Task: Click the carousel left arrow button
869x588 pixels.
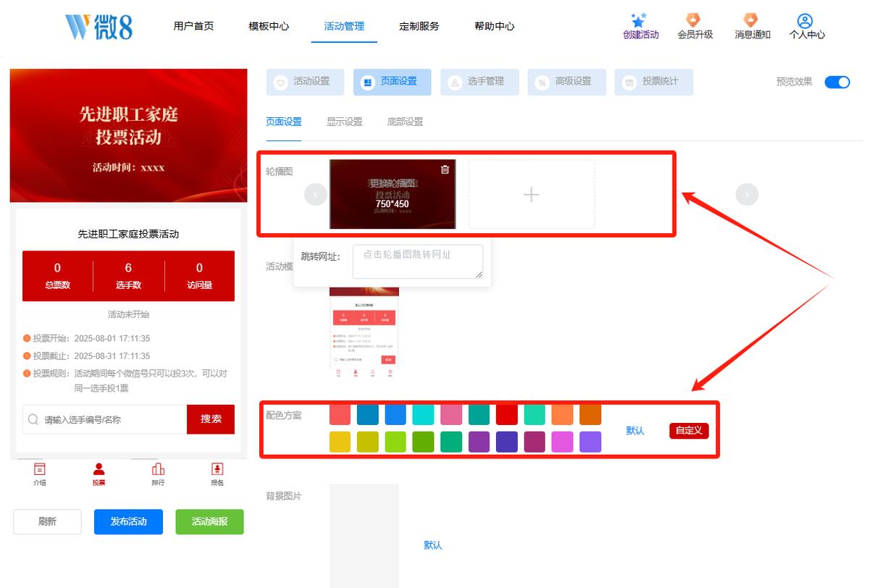Action: point(316,194)
